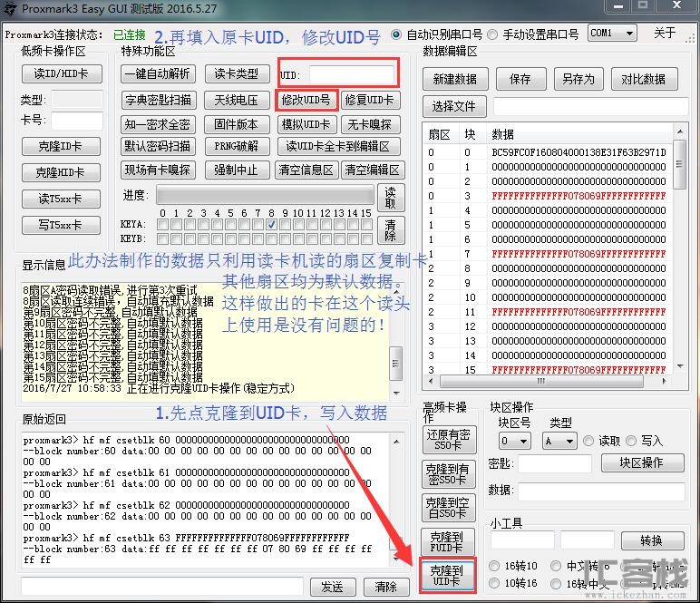Screen dimensions: 700x603
Task: Click the 克隆HID卡 button
Action: pyautogui.click(x=61, y=172)
